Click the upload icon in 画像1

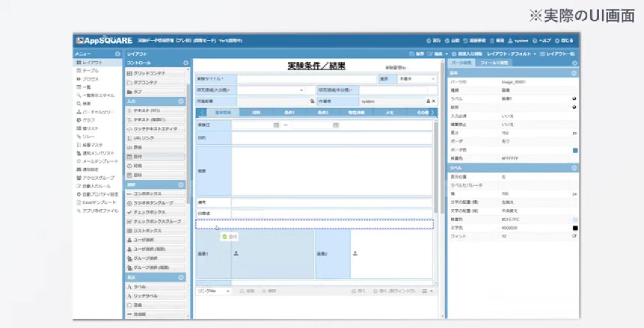point(236,253)
